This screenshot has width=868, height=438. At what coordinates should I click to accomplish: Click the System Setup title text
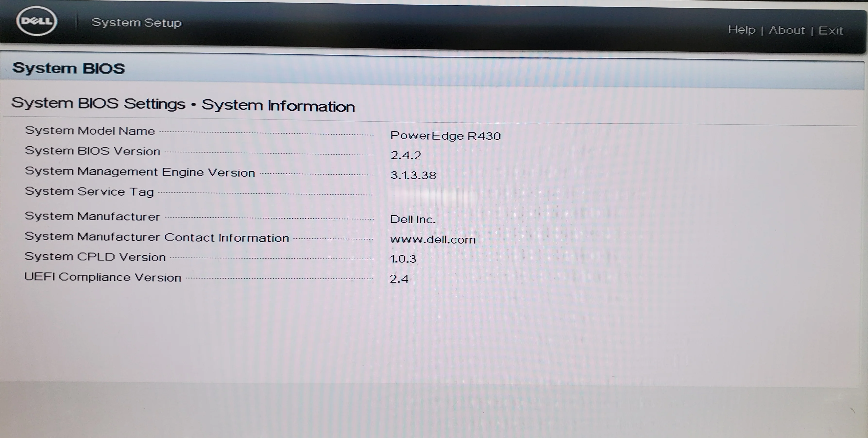point(136,23)
